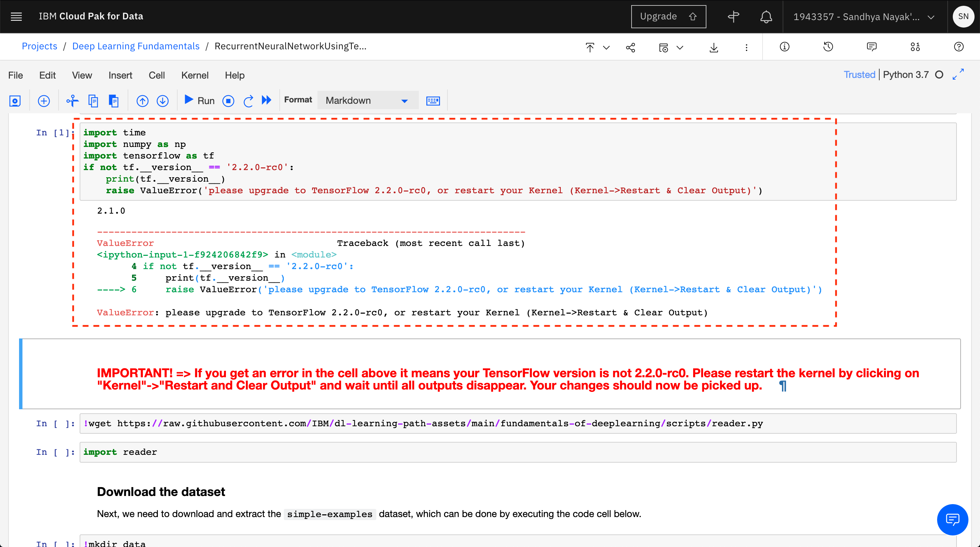Open the hamburger navigation menu

click(16, 16)
